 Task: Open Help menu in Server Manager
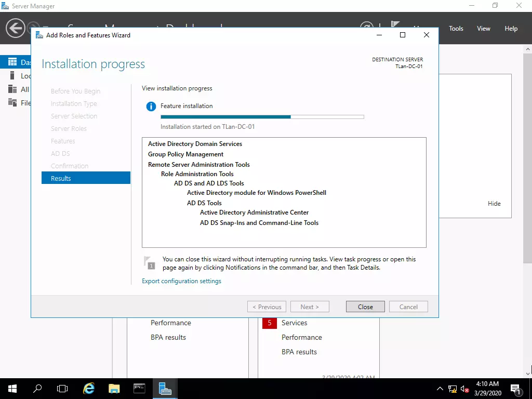point(511,29)
